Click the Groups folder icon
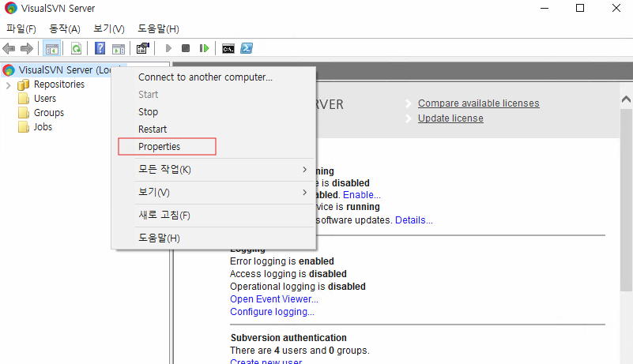This screenshot has height=364, width=633. coord(24,113)
